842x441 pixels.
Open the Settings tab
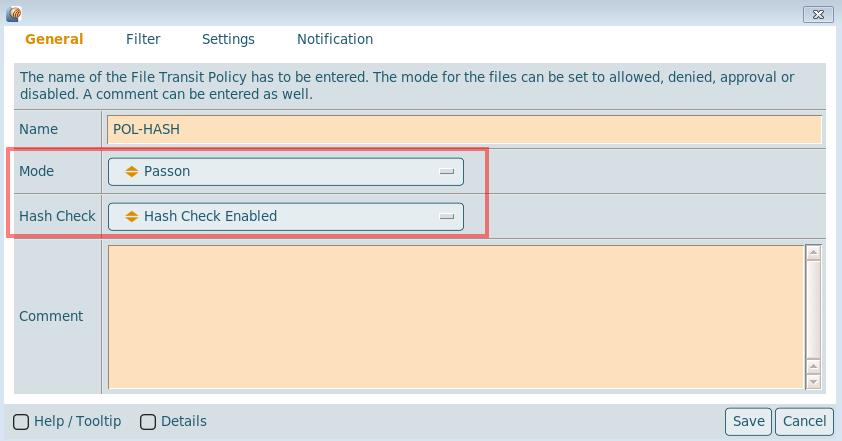(x=228, y=39)
